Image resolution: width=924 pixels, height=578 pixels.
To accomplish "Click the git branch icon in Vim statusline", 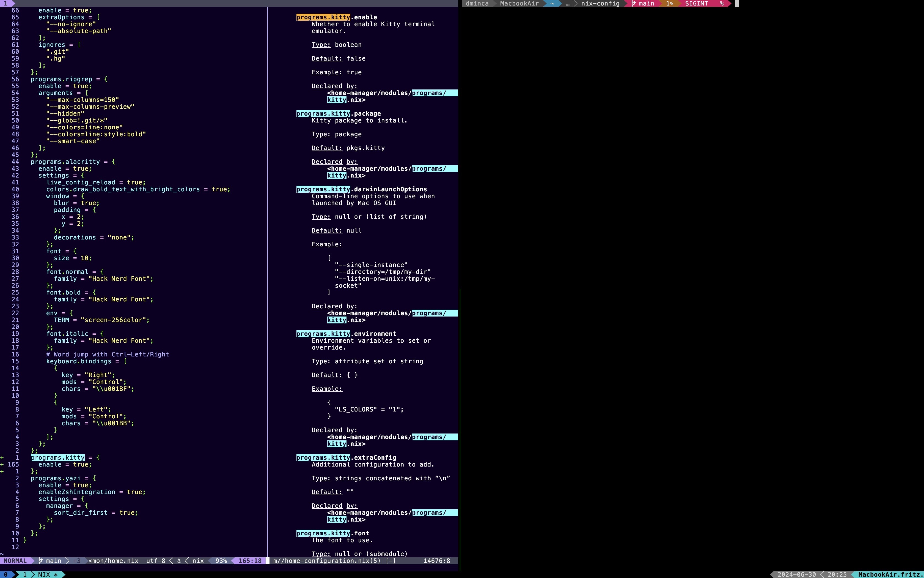I will click(x=40, y=561).
